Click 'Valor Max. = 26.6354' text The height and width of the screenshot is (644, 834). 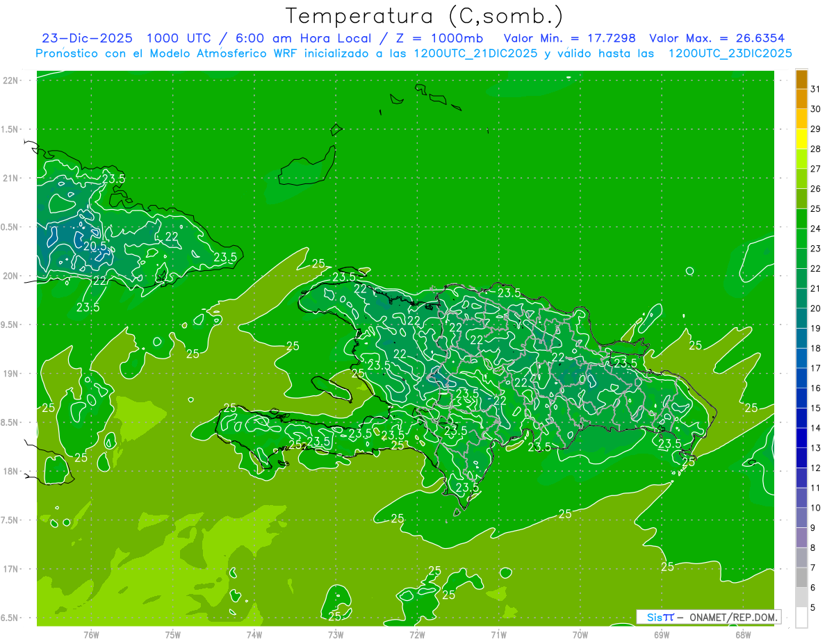[x=717, y=38]
